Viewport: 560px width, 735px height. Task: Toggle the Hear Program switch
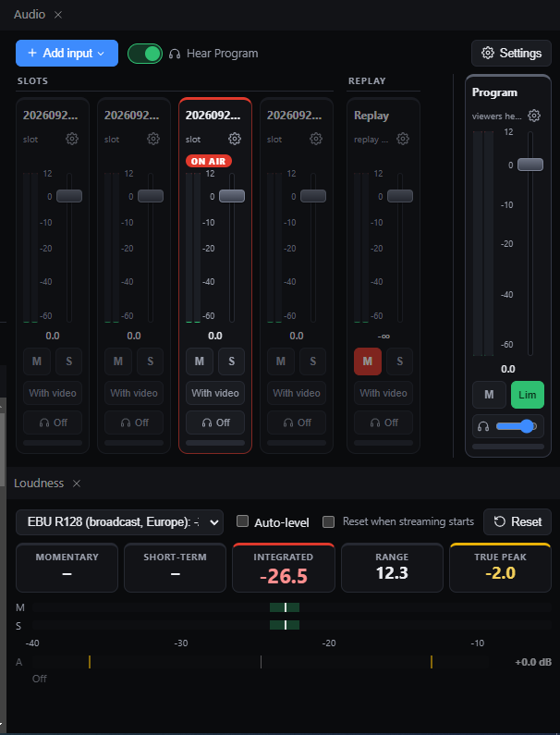tap(145, 54)
